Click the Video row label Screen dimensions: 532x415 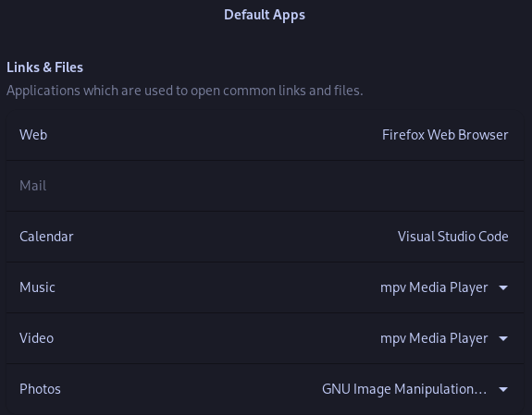tap(37, 338)
